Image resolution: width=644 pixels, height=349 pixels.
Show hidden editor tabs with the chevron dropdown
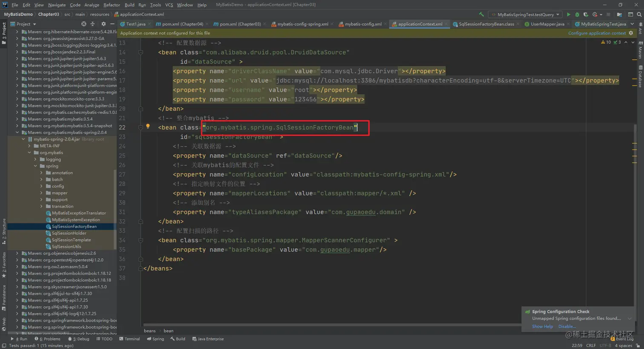[x=632, y=24]
